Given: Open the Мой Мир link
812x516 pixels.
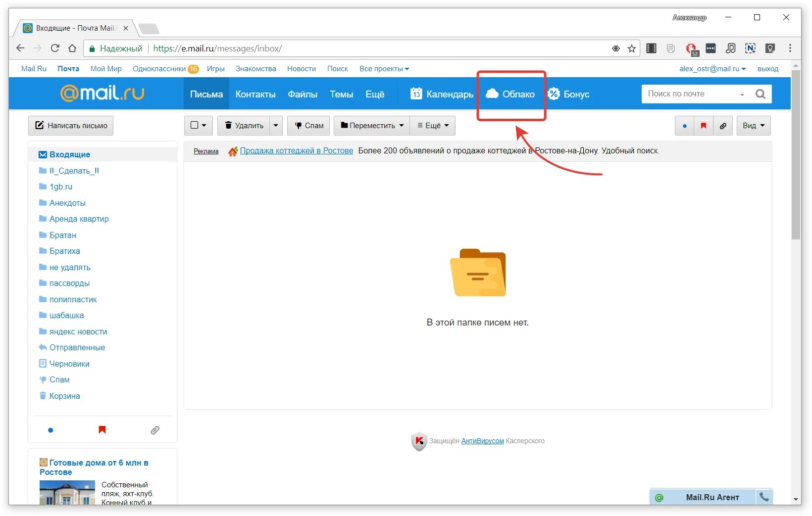Looking at the screenshot, I should click(x=106, y=69).
